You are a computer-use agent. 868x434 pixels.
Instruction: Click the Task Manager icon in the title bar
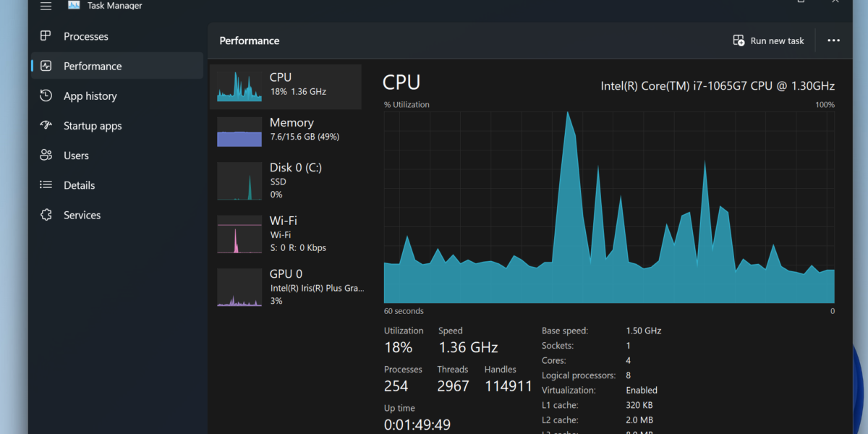coord(73,5)
